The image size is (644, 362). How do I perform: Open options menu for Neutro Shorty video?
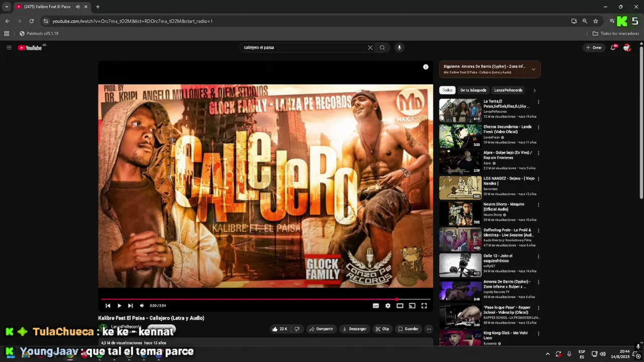tap(538, 205)
